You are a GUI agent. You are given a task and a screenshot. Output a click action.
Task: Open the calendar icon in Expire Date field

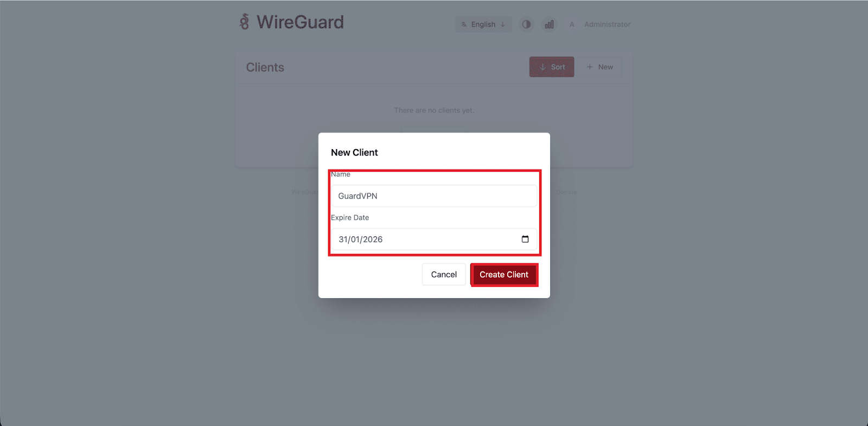point(525,238)
